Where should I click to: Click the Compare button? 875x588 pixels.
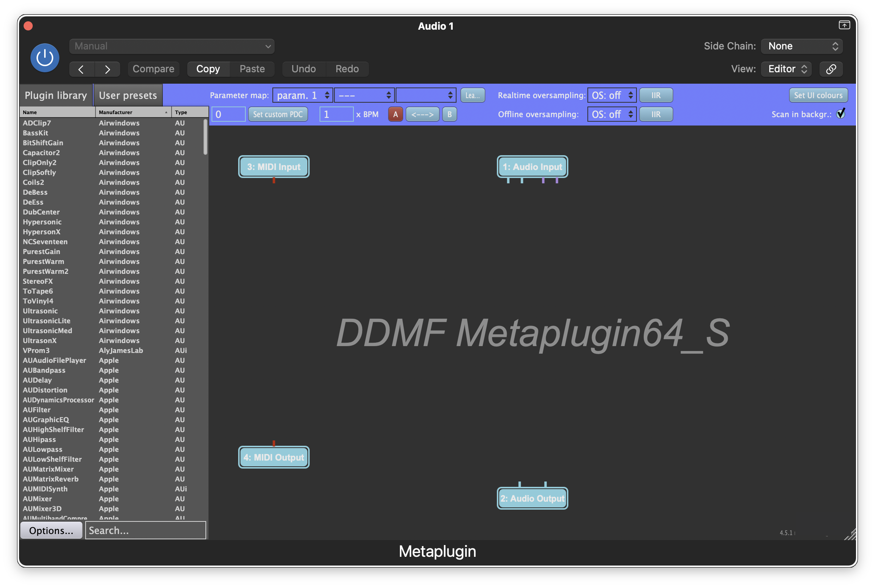pyautogui.click(x=153, y=69)
